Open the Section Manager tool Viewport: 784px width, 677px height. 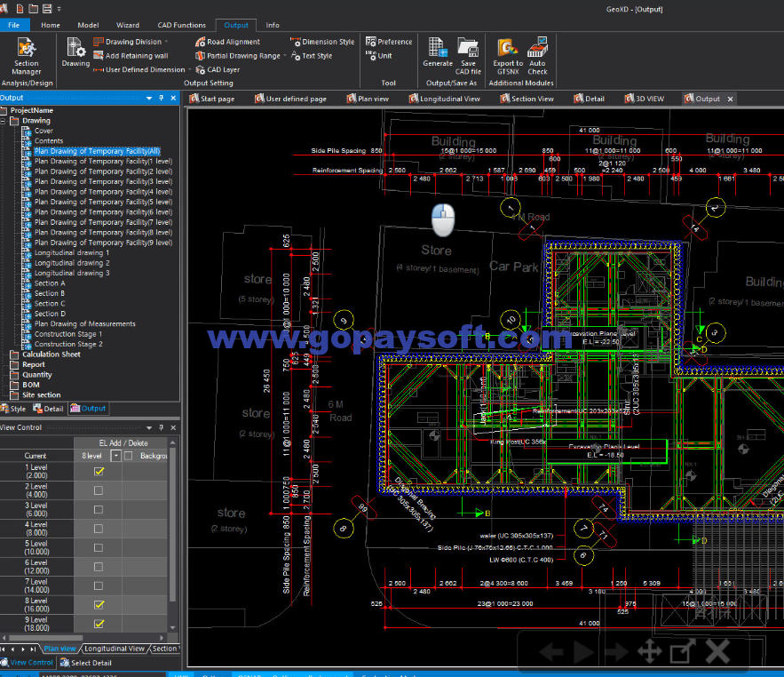coord(26,56)
